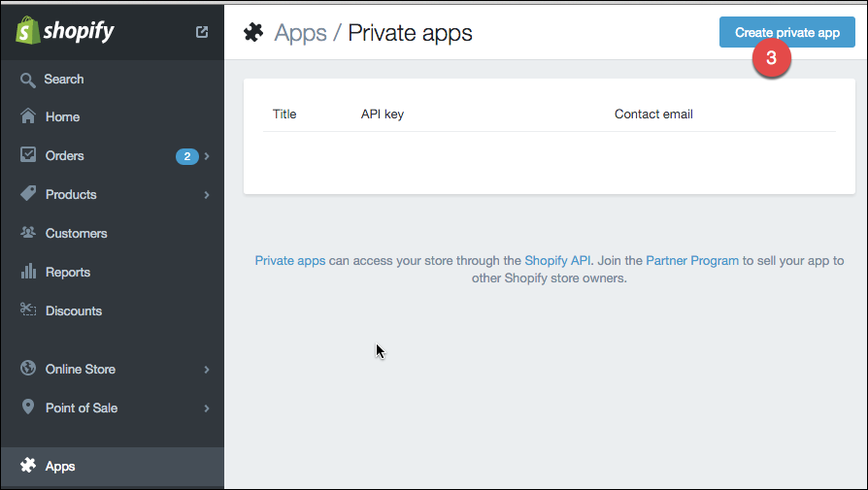Open the store in a new window icon
This screenshot has height=490, width=868.
[x=202, y=32]
